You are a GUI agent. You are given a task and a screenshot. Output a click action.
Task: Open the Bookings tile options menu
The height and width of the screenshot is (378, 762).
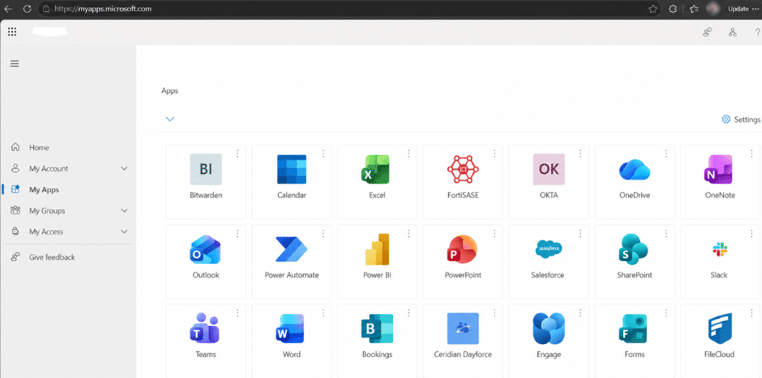click(409, 313)
